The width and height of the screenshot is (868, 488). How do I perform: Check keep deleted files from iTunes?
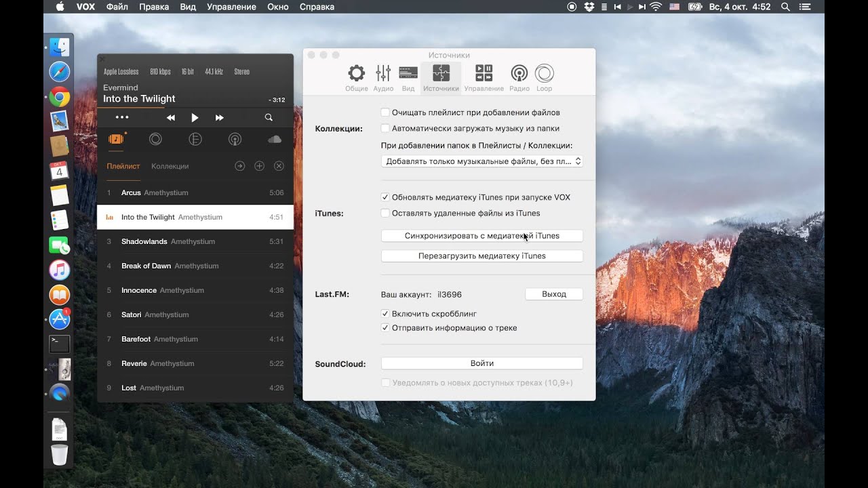click(x=385, y=213)
